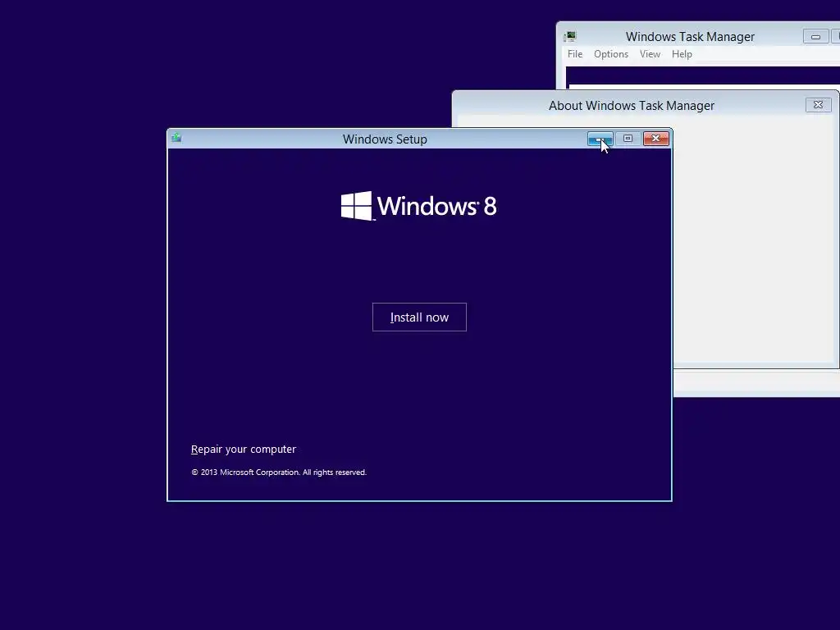This screenshot has height=630, width=840.
Task: Minimize the Windows Setup window
Action: (x=600, y=139)
